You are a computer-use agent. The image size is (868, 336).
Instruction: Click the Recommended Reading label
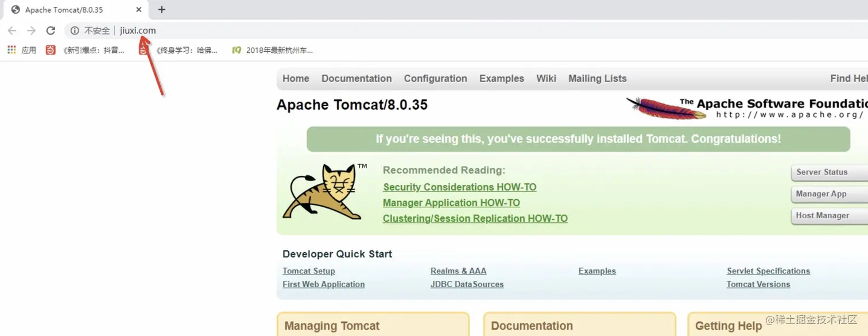[444, 170]
